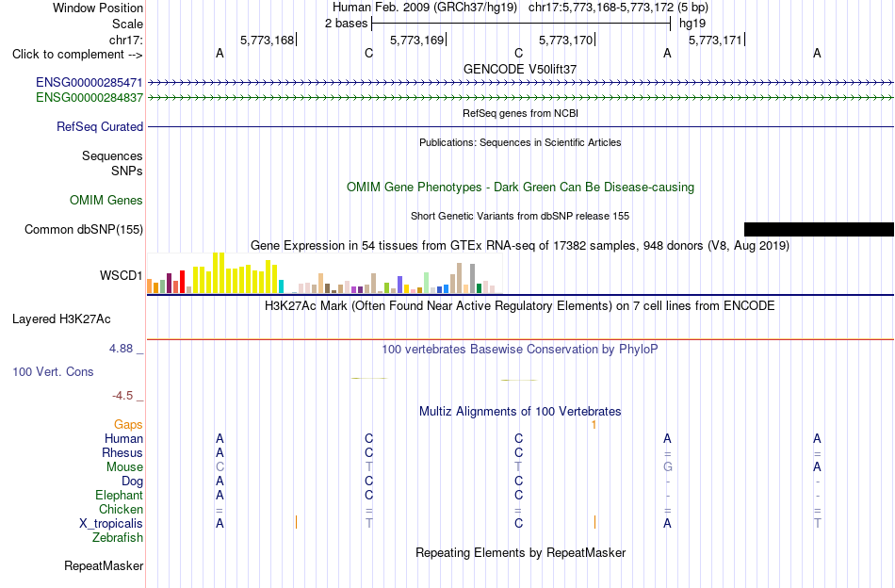Click the WSCD1 gene expression label

[x=121, y=276]
